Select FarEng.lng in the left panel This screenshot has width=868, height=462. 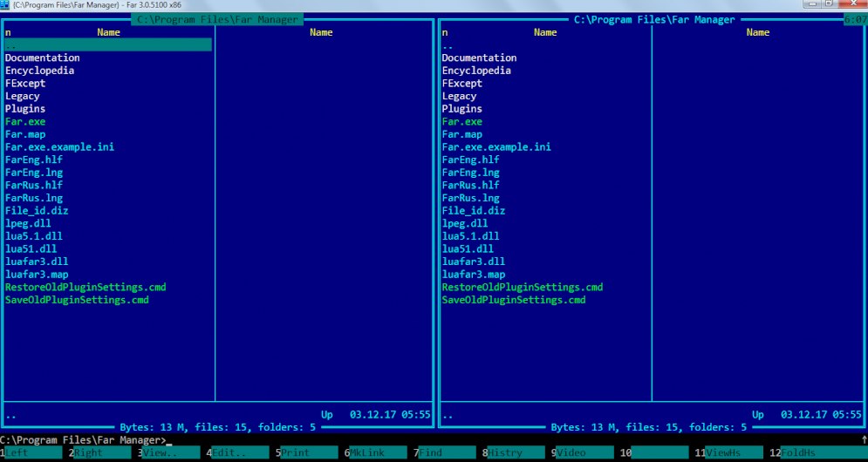pos(34,172)
